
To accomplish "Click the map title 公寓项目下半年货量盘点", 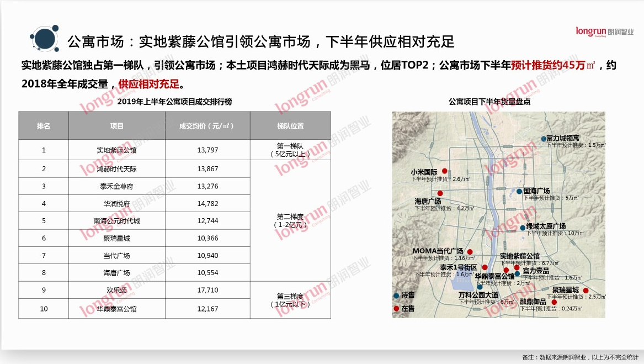I will [489, 102].
